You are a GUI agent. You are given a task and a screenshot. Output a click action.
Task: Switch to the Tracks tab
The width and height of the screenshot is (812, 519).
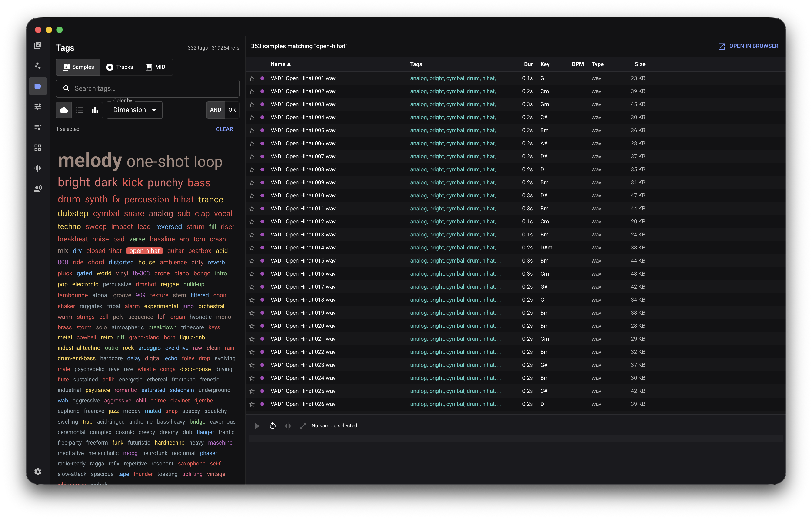120,67
